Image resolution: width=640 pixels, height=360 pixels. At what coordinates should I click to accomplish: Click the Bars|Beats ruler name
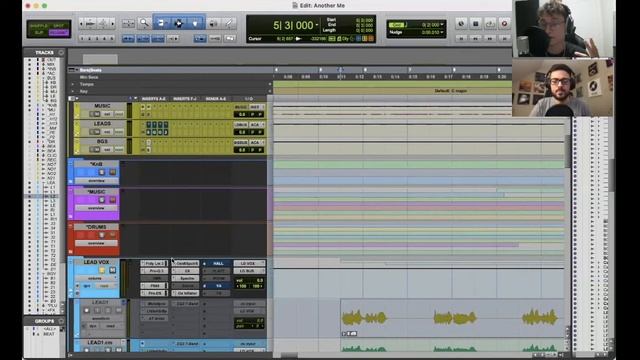click(x=91, y=70)
